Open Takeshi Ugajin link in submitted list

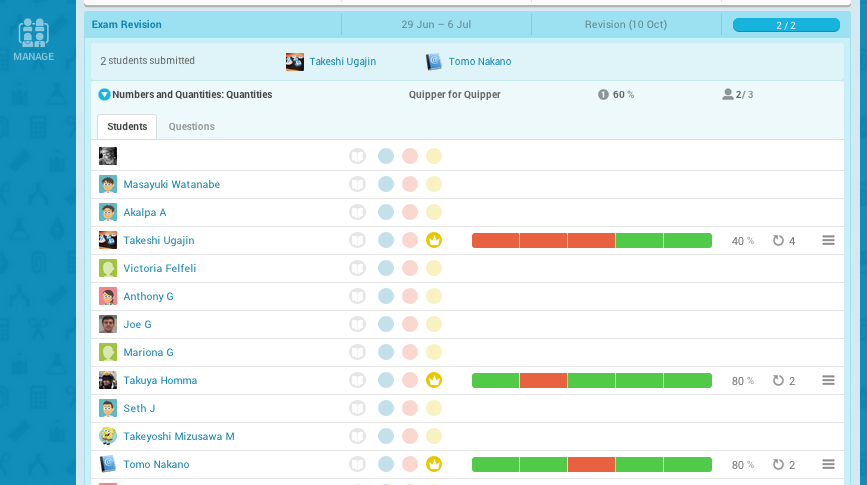point(342,61)
